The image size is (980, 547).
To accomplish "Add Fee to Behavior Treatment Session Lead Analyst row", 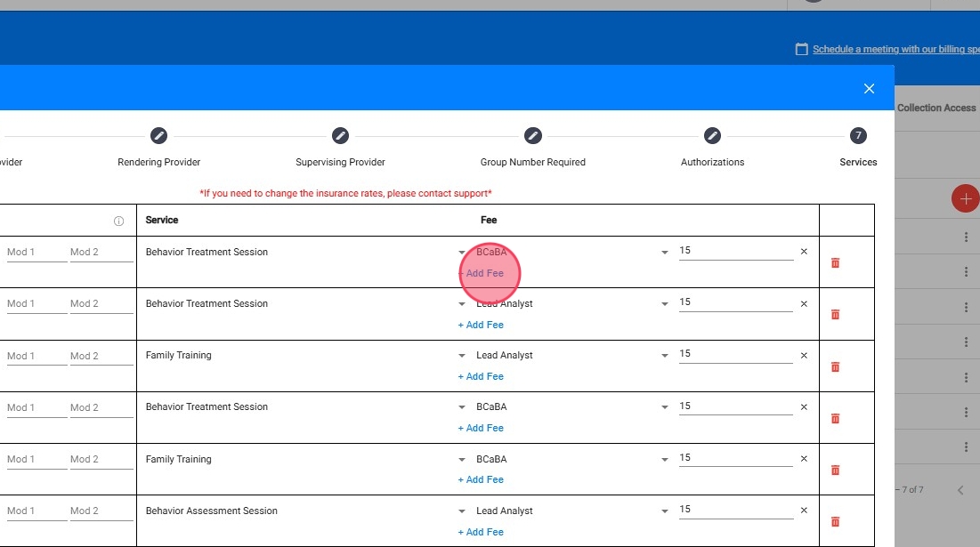I will click(x=481, y=325).
